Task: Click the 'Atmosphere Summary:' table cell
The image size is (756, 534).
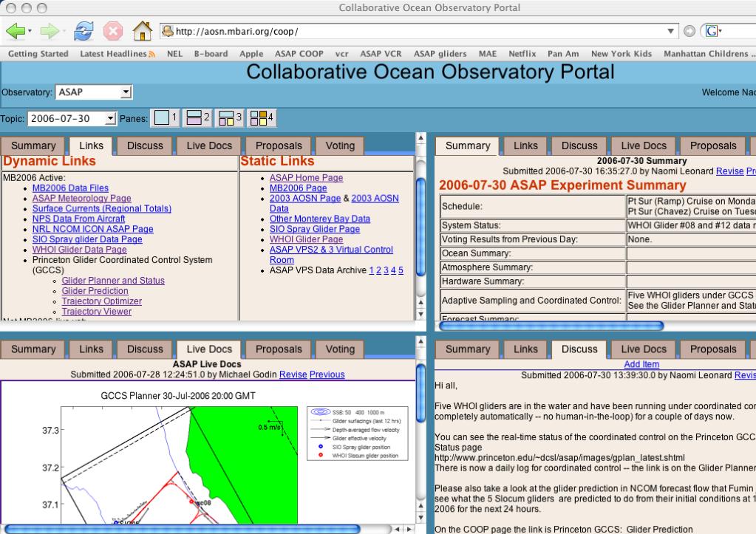Action: (533, 267)
